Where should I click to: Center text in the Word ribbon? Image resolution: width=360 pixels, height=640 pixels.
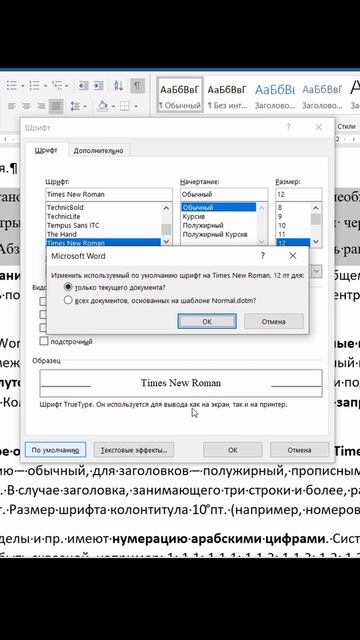click(x=27, y=107)
